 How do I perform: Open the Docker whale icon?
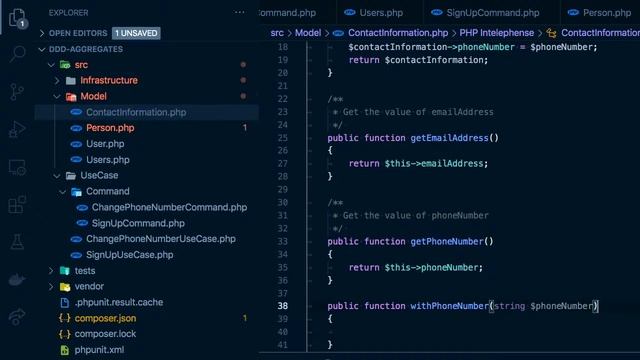17,280
